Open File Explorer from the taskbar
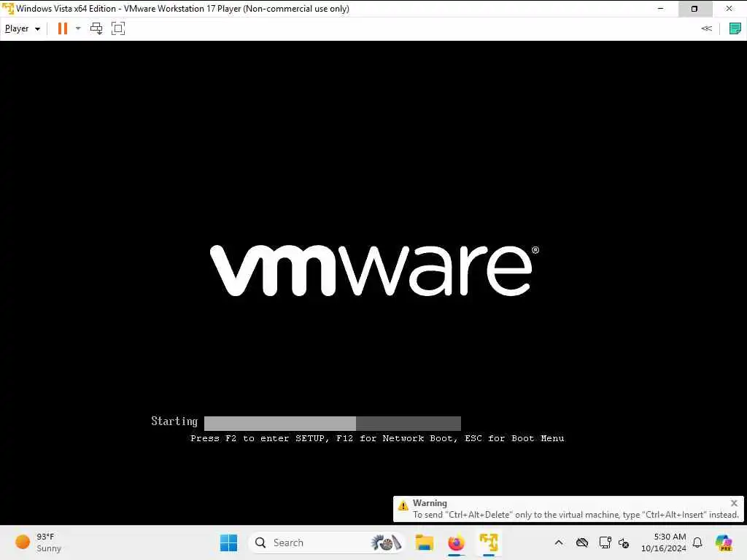This screenshot has height=560, width=747. pos(424,542)
